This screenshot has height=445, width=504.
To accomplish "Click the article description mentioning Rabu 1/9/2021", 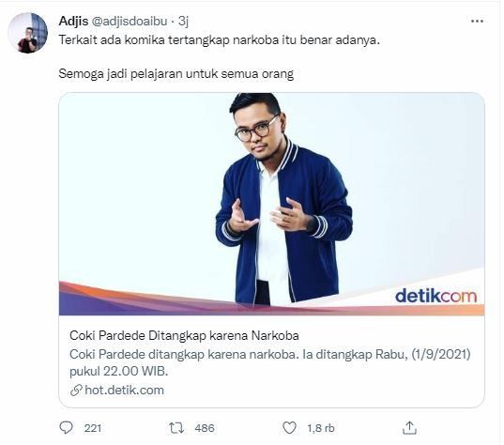I will [x=270, y=362].
